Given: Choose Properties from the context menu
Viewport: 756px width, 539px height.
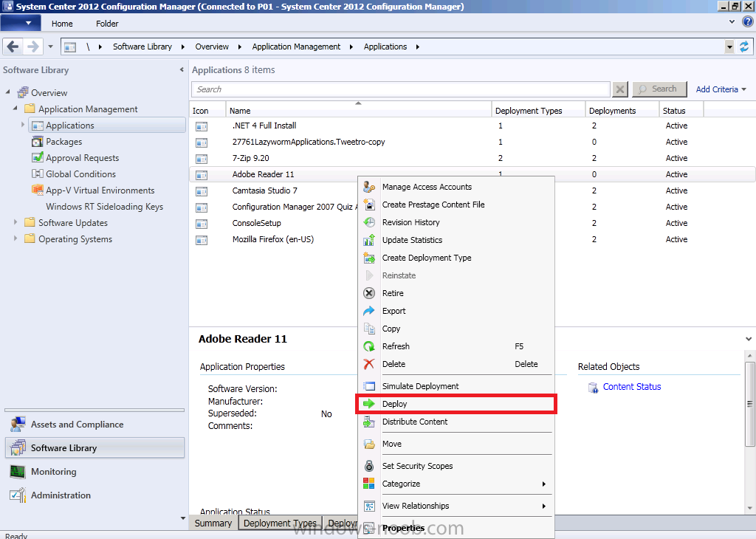Looking at the screenshot, I should pyautogui.click(x=456, y=528).
